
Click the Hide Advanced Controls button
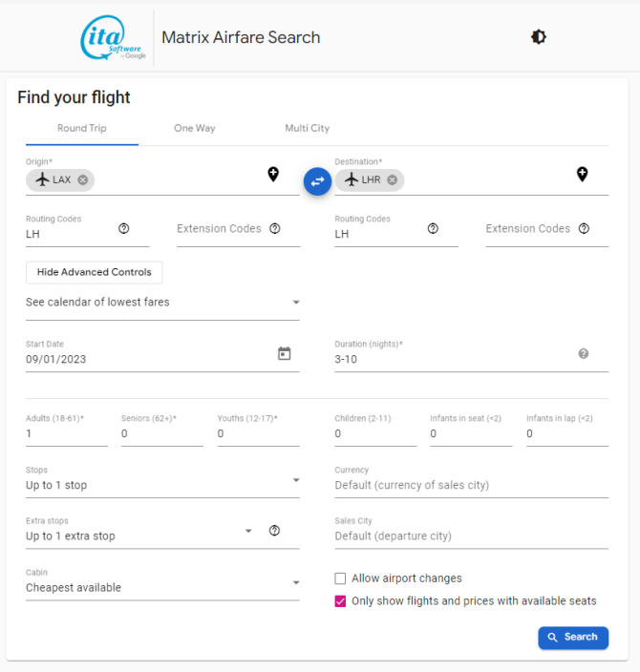[x=95, y=272]
